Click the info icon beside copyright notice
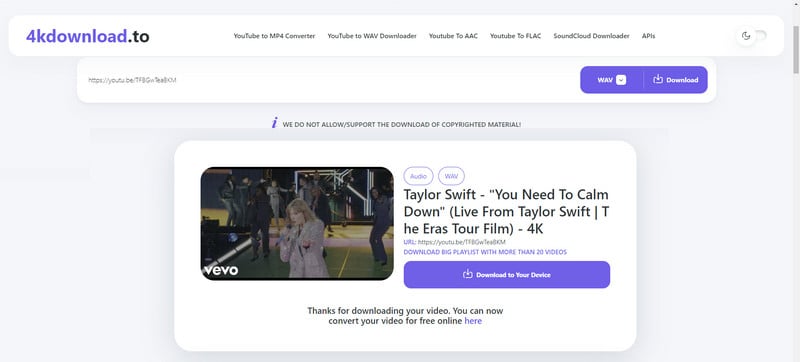This screenshot has height=362, width=800. tap(274, 123)
